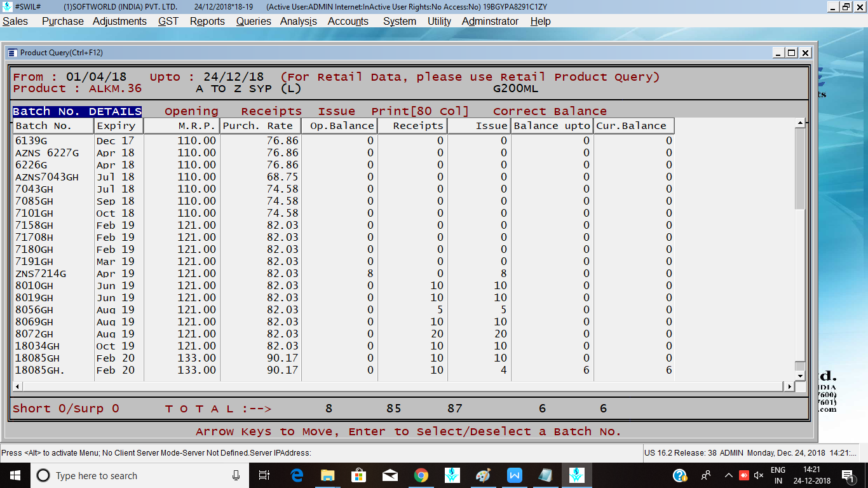Open the Adminstrator menu
The image size is (868, 488).
point(490,21)
